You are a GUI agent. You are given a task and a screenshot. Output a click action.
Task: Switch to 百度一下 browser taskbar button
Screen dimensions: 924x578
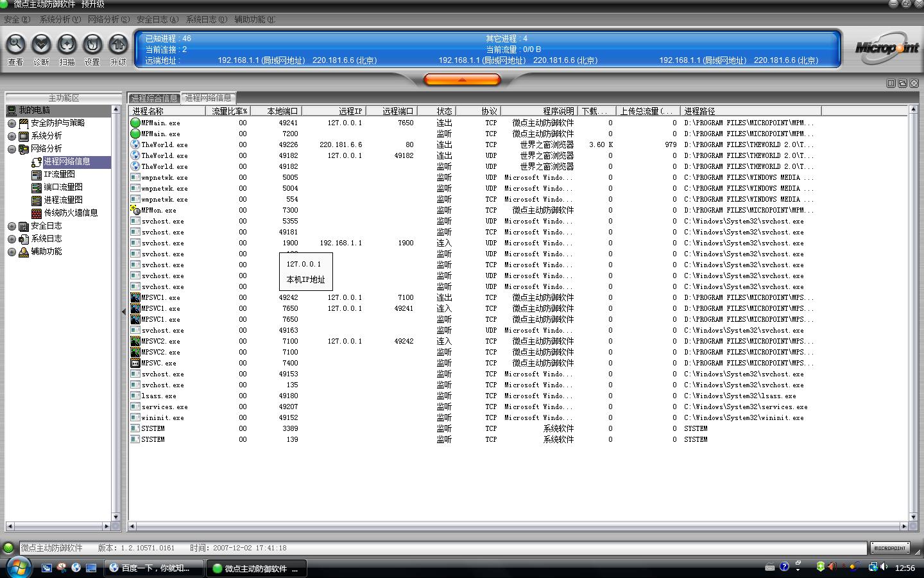pyautogui.click(x=153, y=568)
